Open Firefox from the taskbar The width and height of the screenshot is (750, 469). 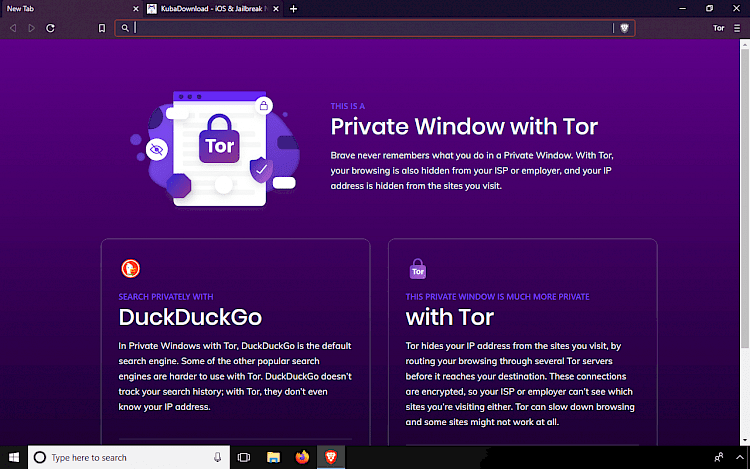pyautogui.click(x=302, y=458)
